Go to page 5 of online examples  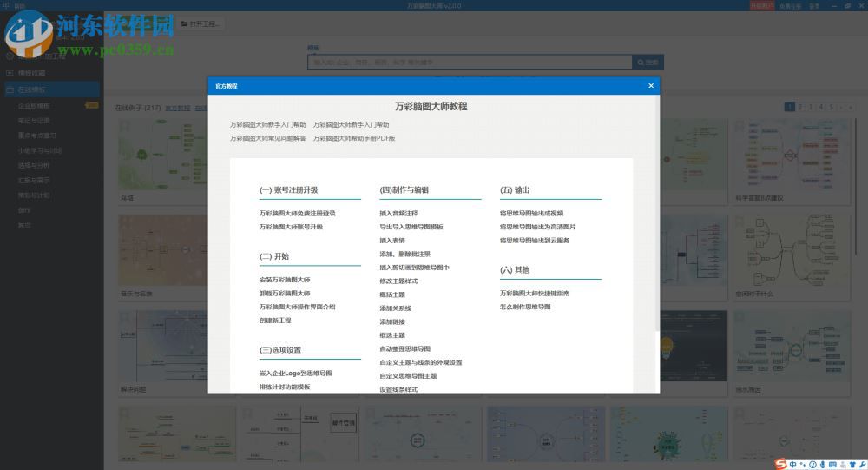tap(831, 107)
